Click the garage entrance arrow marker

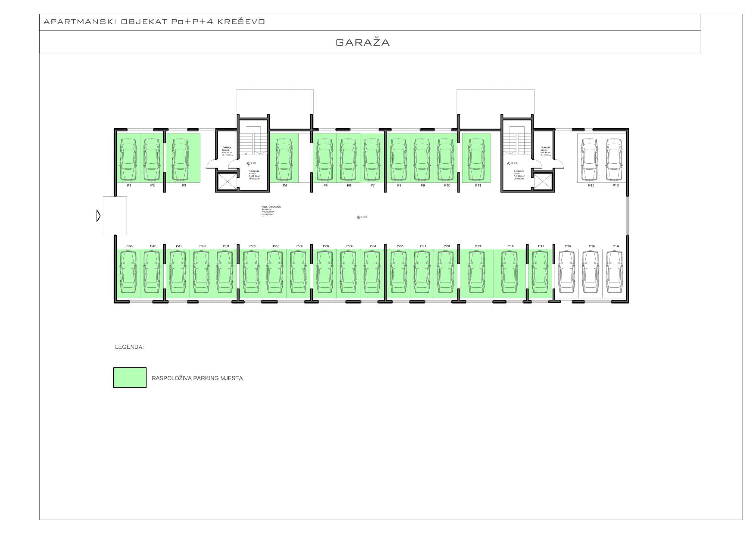click(98, 216)
